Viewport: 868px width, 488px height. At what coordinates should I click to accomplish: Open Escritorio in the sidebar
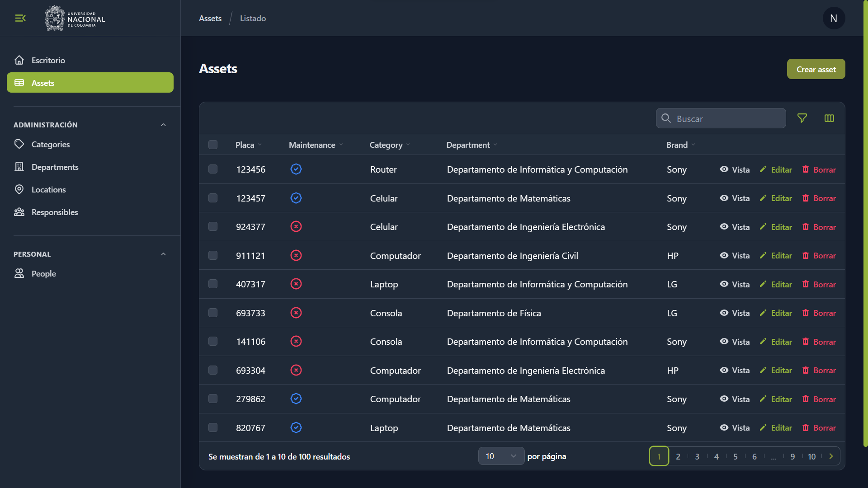(x=48, y=60)
